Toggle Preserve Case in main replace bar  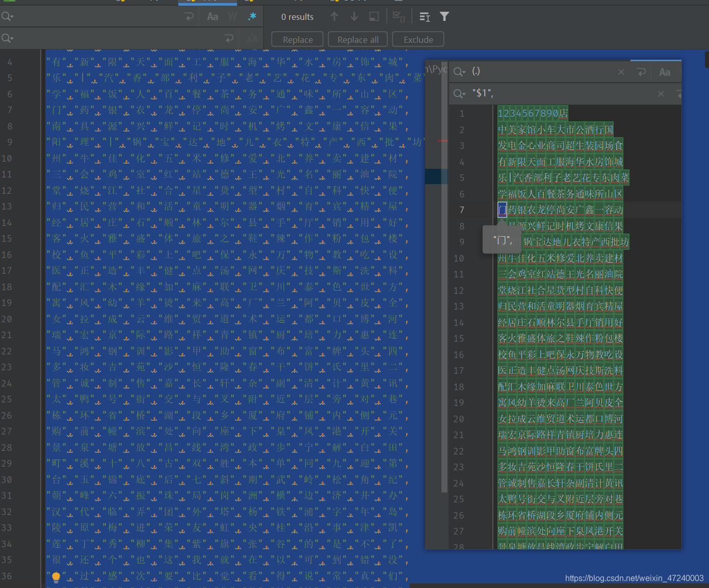[x=252, y=39]
